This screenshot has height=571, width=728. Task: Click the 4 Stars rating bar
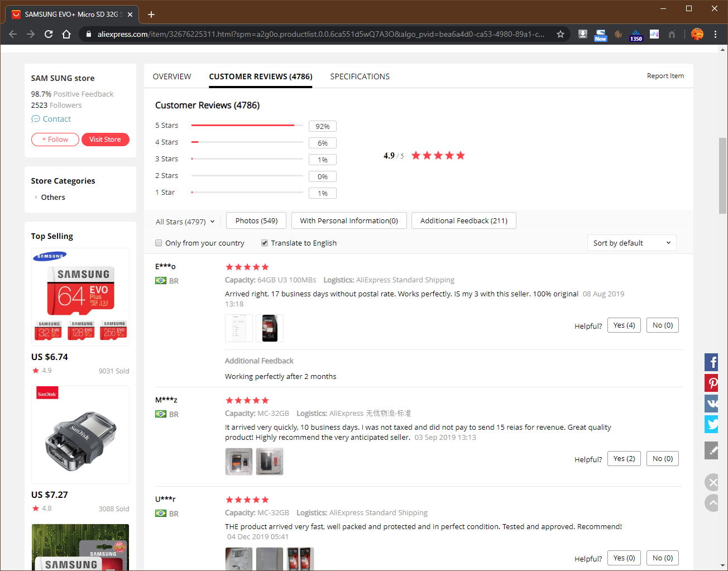tap(247, 142)
